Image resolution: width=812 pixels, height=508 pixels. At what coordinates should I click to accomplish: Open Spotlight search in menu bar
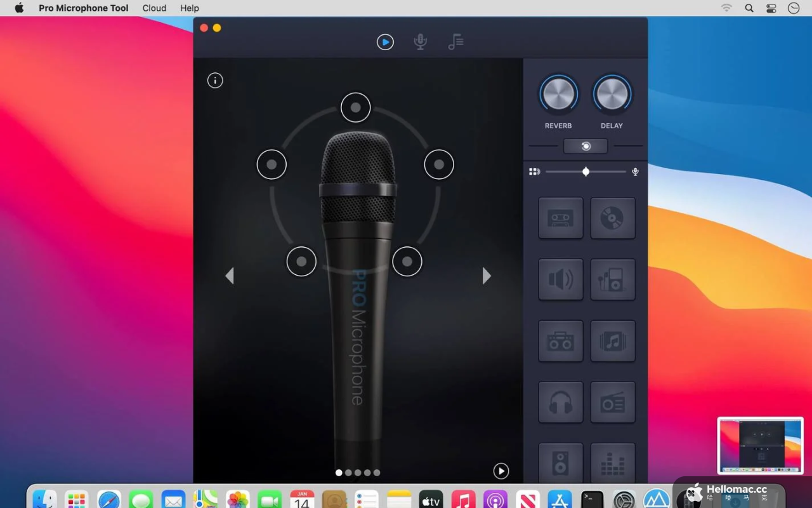tap(749, 8)
